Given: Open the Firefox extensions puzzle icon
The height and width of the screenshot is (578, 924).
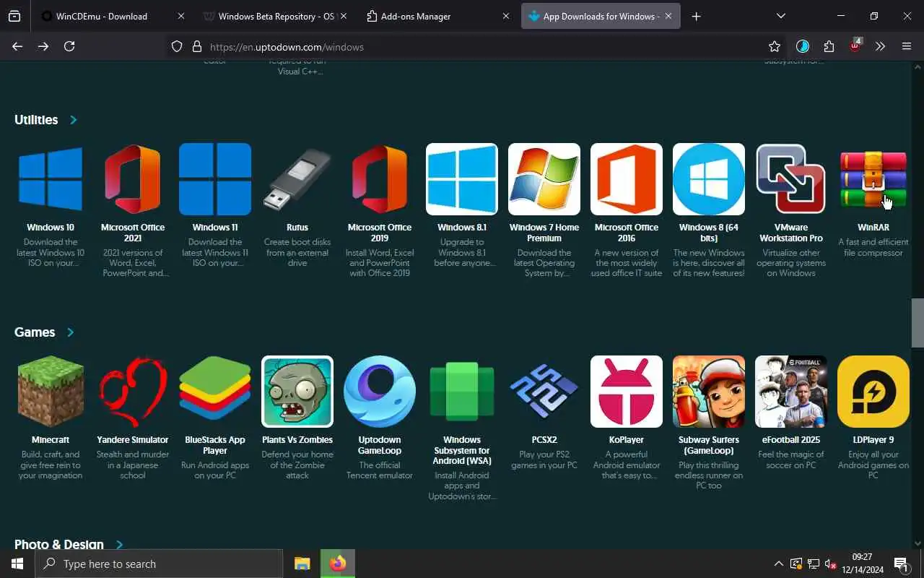Looking at the screenshot, I should [829, 46].
